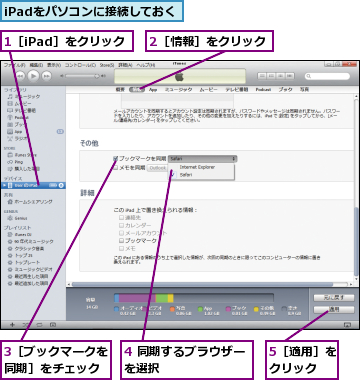
Task: Click the icon at bottom-right of status bar
Action: point(347,324)
